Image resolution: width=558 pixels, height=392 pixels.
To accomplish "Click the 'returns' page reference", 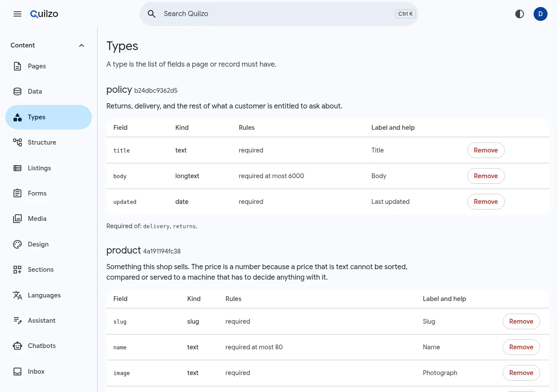I will [184, 226].
